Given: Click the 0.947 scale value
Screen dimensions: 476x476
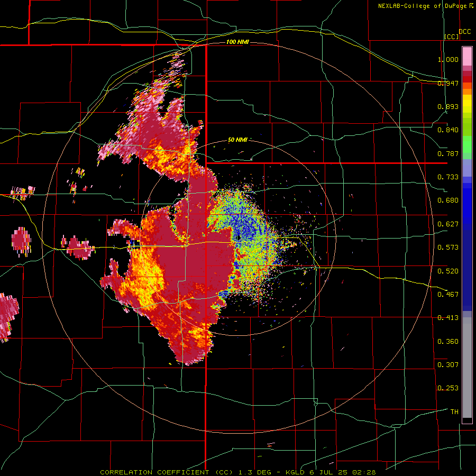Looking at the screenshot, I should 448,83.
